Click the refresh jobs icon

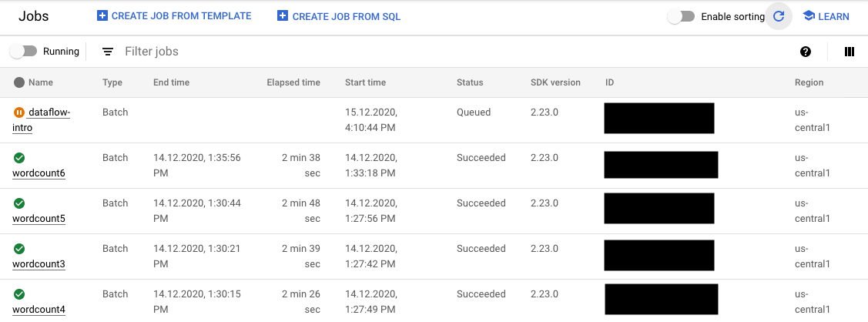pyautogui.click(x=779, y=16)
